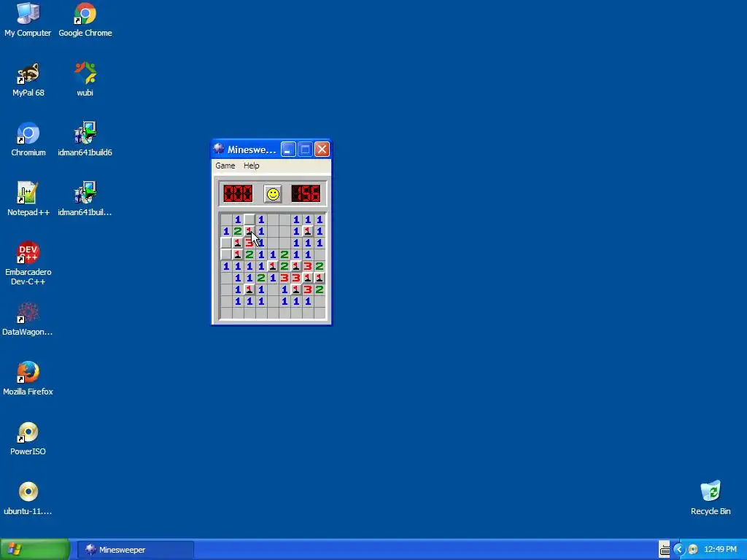Click the unrevealed tile in row 3, first column
The width and height of the screenshot is (747, 560).
226,243
